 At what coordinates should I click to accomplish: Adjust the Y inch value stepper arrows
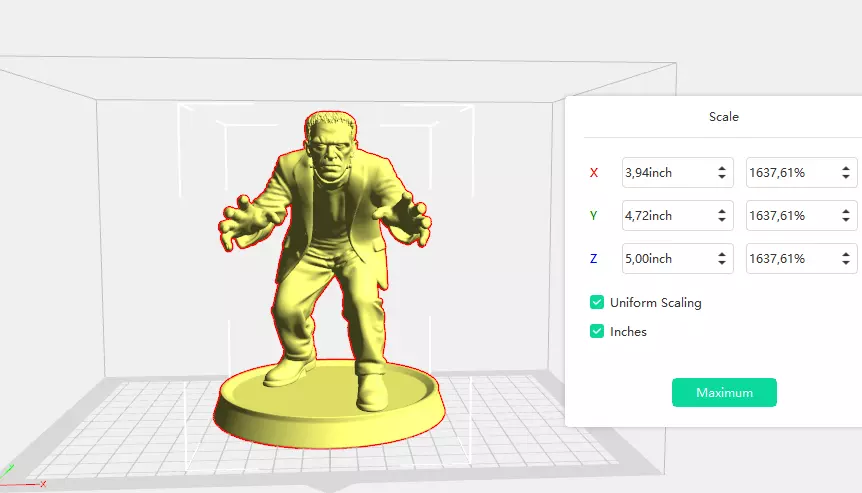722,215
